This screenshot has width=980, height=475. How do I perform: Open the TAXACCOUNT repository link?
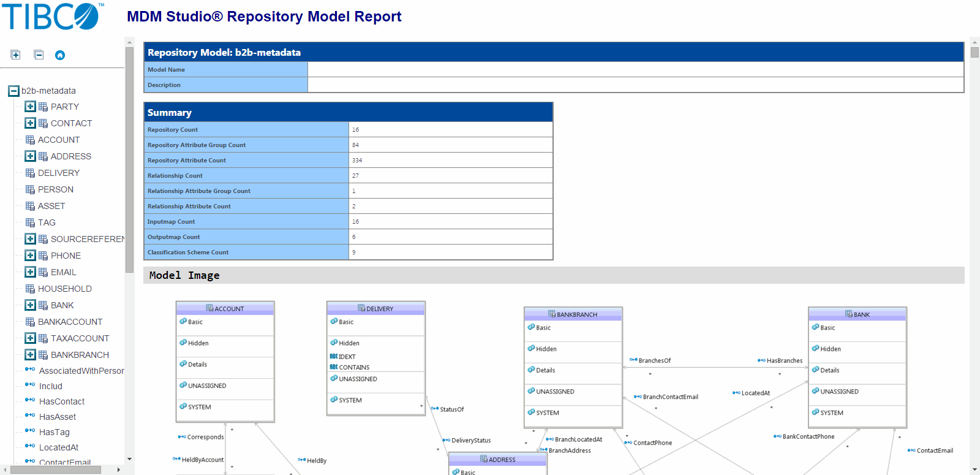(80, 338)
